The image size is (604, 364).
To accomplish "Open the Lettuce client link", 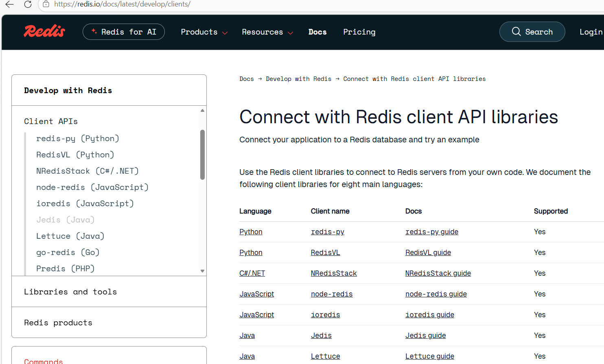I will [x=325, y=356].
